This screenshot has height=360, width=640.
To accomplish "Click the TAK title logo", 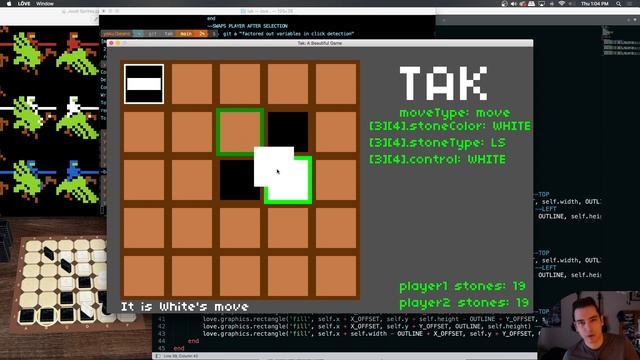I will coord(443,83).
